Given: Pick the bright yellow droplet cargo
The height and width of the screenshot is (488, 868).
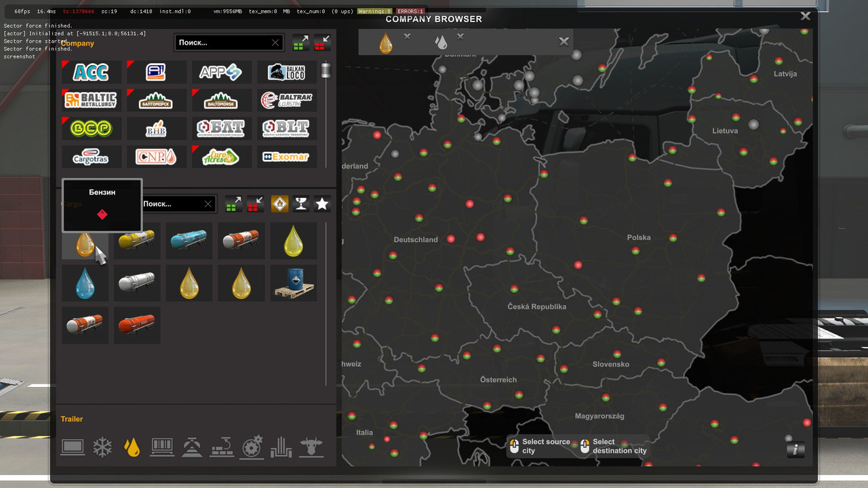Looking at the screenshot, I should [294, 241].
